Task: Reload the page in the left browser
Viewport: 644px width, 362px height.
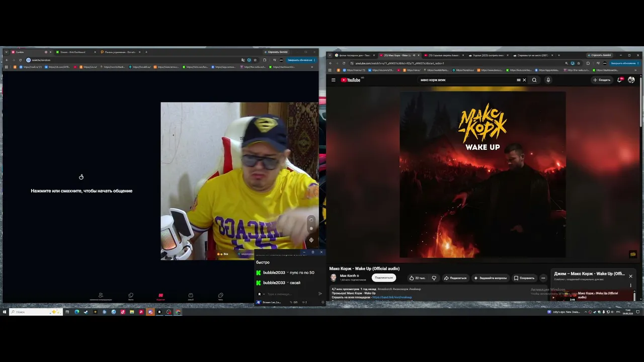Action: tap(20, 60)
